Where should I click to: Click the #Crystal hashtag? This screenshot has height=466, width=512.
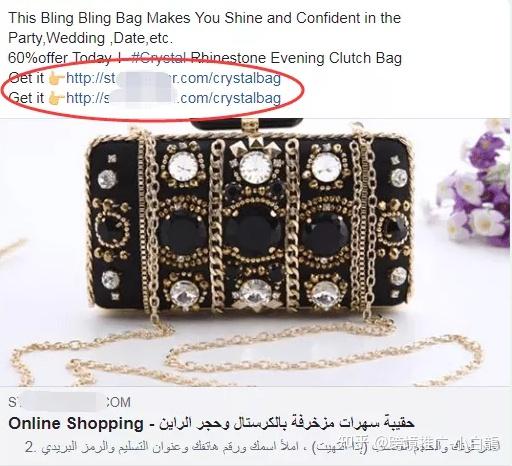159,58
